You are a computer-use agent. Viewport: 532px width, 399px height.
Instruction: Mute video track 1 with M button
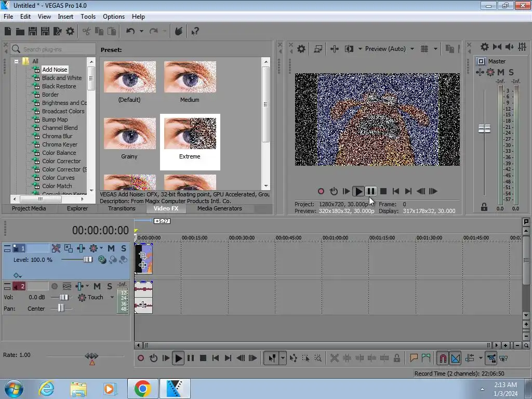point(111,248)
